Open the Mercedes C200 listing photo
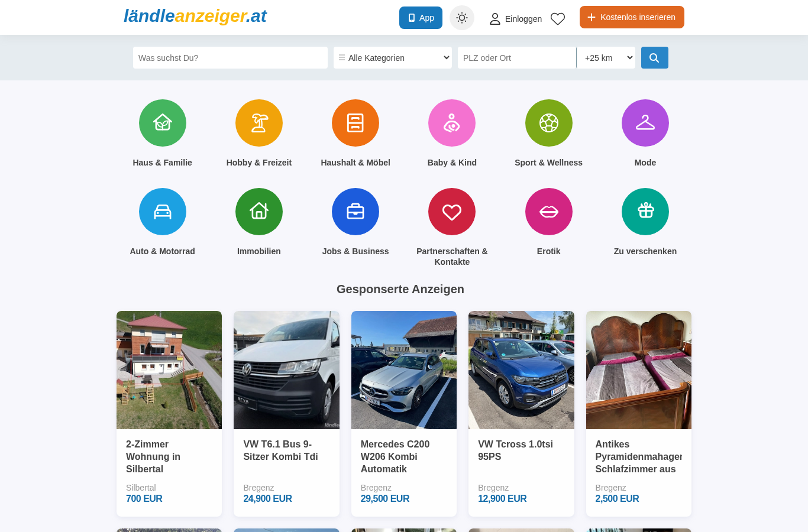Viewport: 808px width, 532px height. click(x=404, y=370)
